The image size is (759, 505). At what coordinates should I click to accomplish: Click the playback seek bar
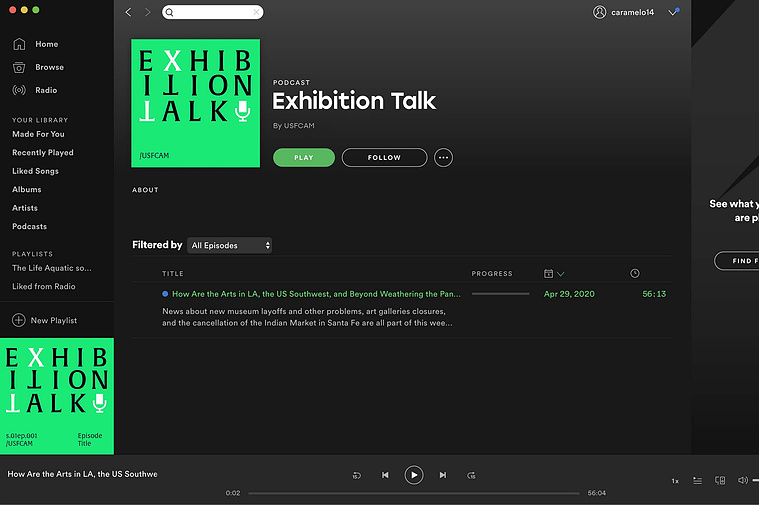click(414, 493)
